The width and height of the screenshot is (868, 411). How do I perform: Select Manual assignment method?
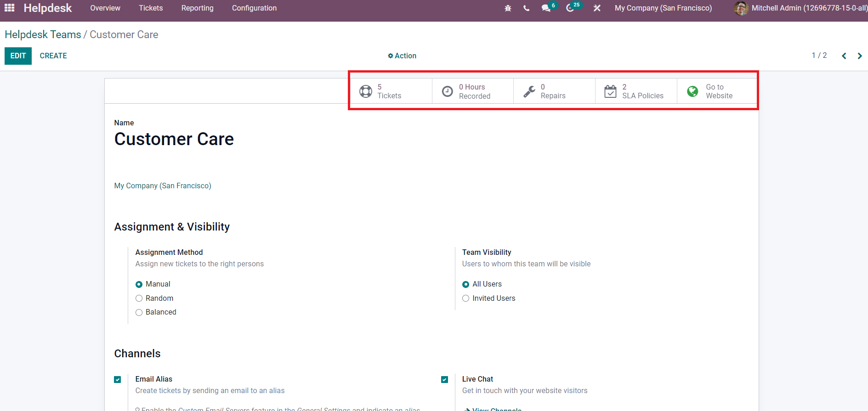pyautogui.click(x=139, y=284)
